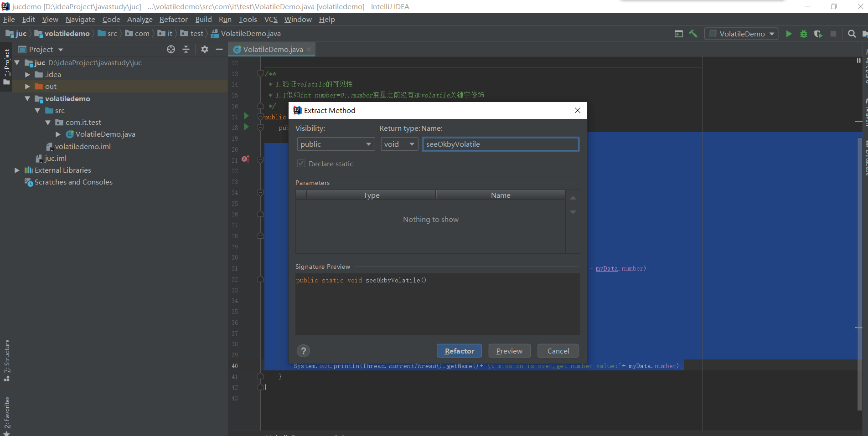Expand External Libraries node
Image resolution: width=868 pixels, height=436 pixels.
pos(17,170)
